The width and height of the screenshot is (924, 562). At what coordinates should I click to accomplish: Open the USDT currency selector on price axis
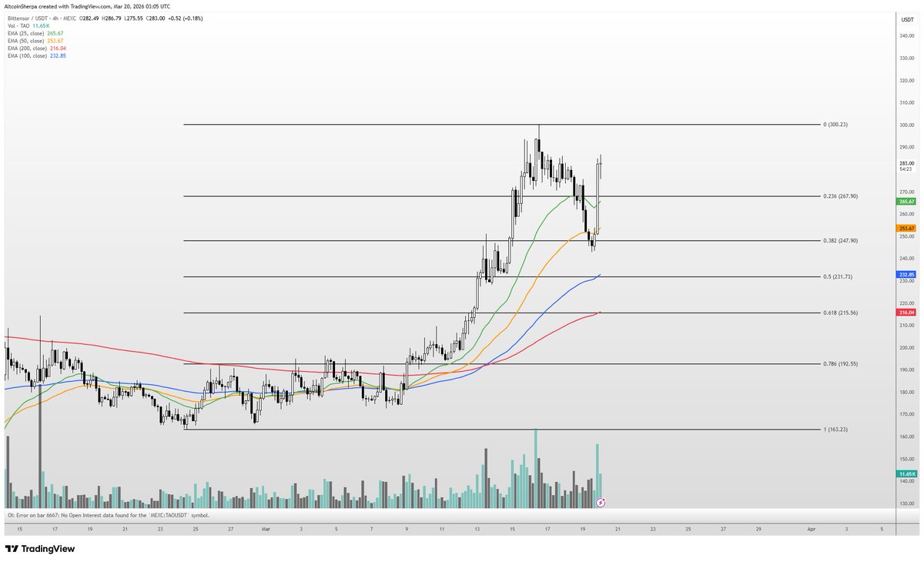click(x=906, y=18)
